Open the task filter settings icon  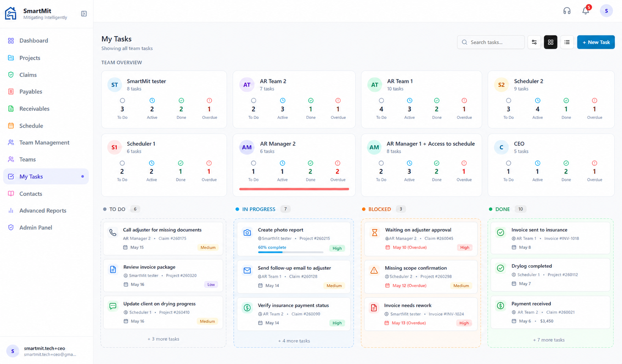point(534,42)
